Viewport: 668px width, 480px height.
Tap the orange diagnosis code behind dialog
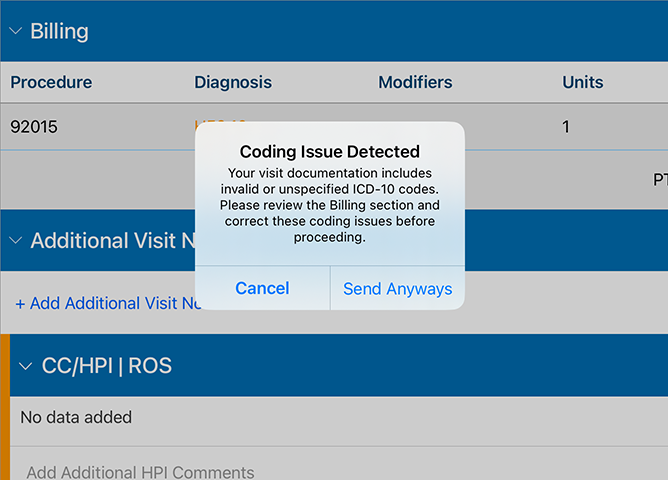220,122
